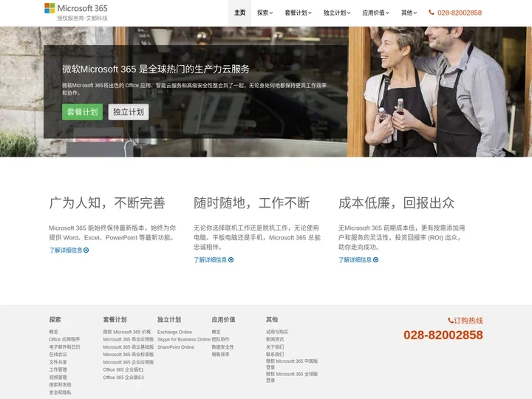Viewport: 532px width, 399px height.
Task: Open the 独立计划 dropdown in the top navigation
Action: coord(337,13)
